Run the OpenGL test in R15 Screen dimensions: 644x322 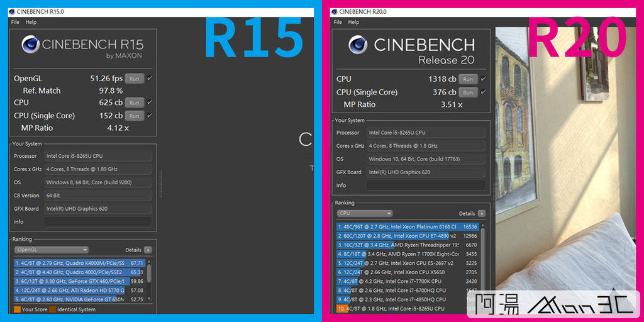pyautogui.click(x=135, y=79)
